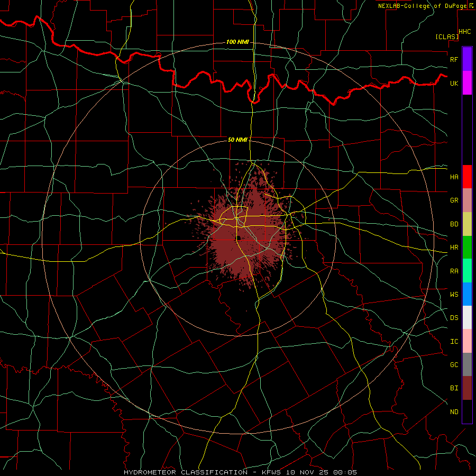Click the GR legend label
Viewport: 476px width, 476px height.
click(x=454, y=200)
